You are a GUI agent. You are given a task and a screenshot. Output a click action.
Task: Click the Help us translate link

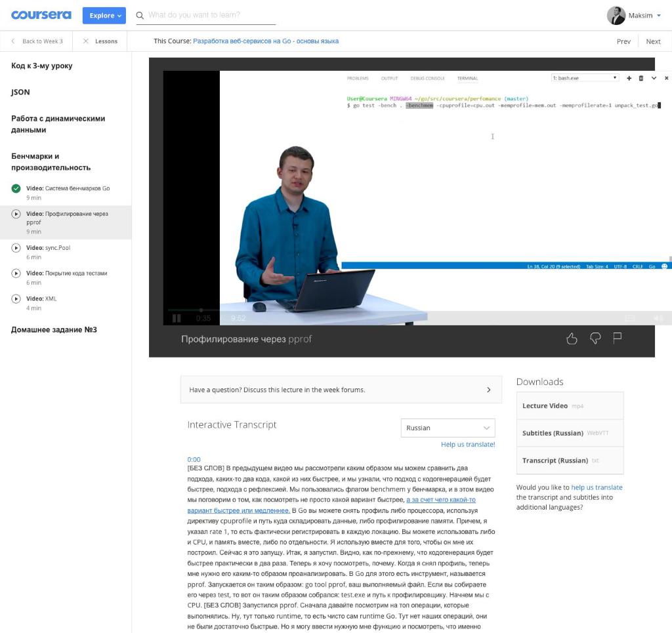pos(467,444)
